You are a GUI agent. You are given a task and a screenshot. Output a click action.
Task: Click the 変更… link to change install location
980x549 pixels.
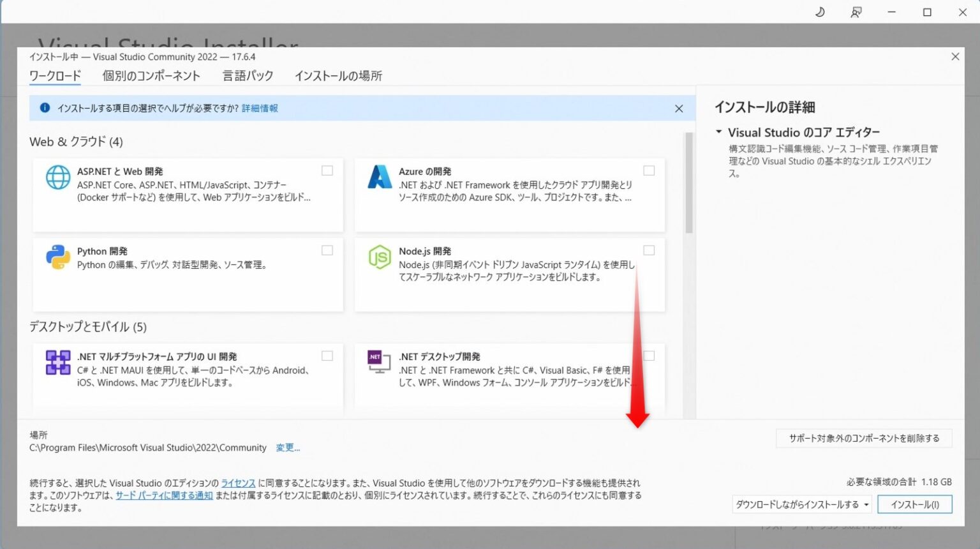point(288,447)
